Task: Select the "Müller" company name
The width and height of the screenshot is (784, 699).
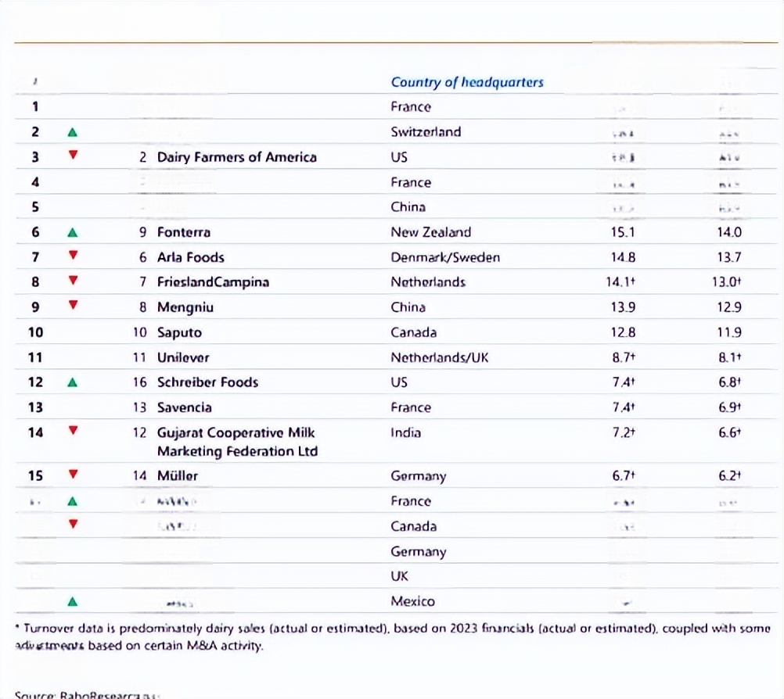Action: (178, 475)
